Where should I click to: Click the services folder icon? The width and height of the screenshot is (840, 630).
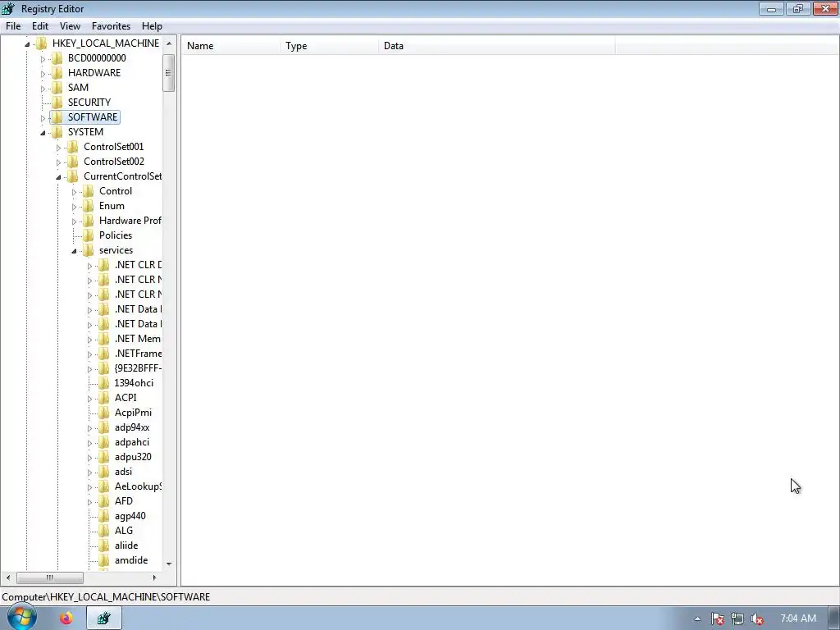[89, 250]
